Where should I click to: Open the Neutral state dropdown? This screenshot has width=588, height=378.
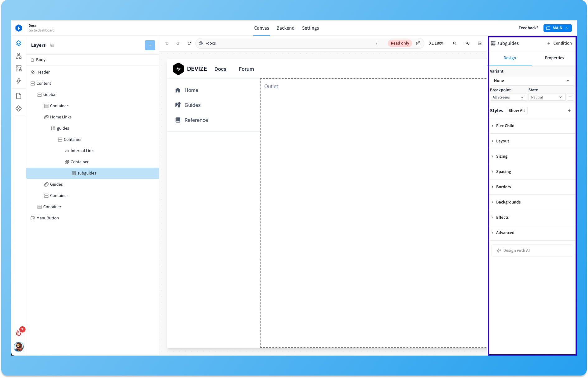[x=546, y=97]
